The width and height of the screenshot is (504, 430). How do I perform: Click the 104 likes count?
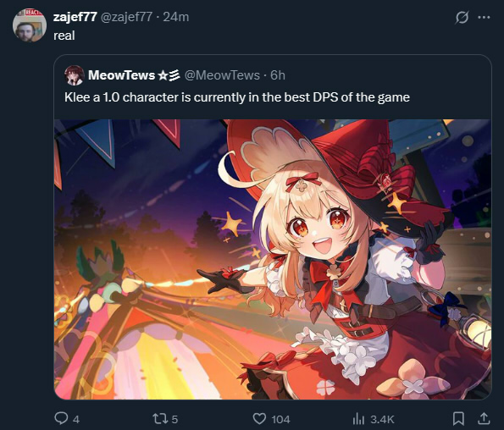point(280,419)
